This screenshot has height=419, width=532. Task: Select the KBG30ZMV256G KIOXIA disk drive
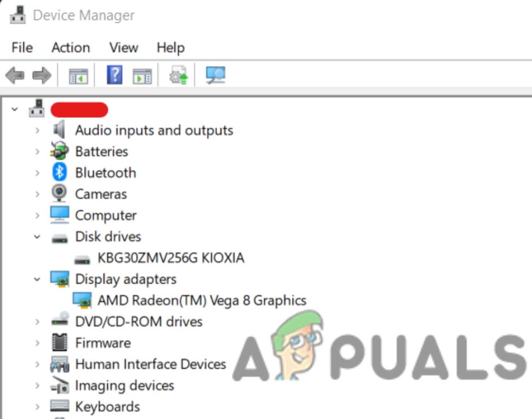(x=173, y=258)
